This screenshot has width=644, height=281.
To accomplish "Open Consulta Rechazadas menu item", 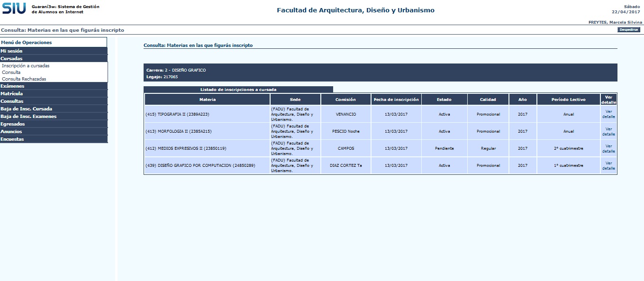I will click(24, 79).
